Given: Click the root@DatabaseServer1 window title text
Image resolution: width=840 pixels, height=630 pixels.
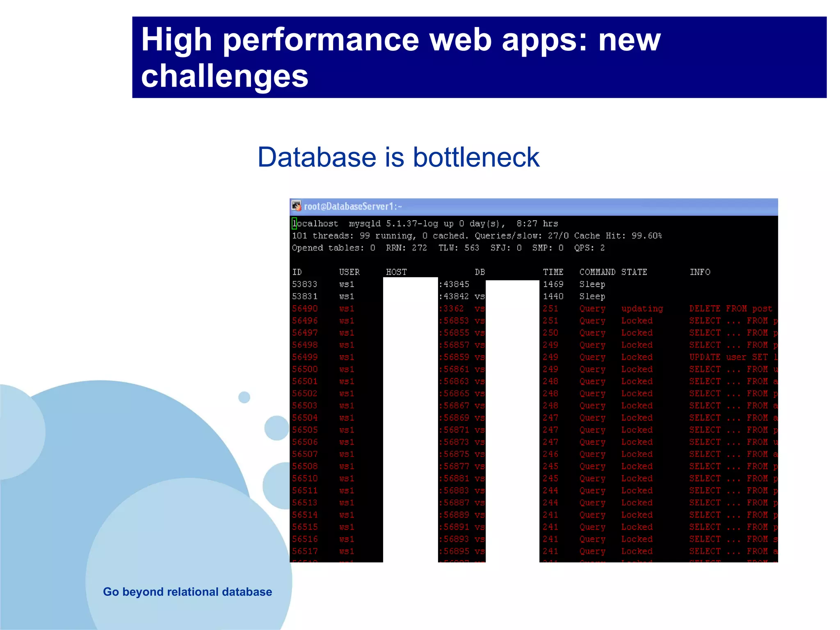Looking at the screenshot, I should [x=353, y=206].
